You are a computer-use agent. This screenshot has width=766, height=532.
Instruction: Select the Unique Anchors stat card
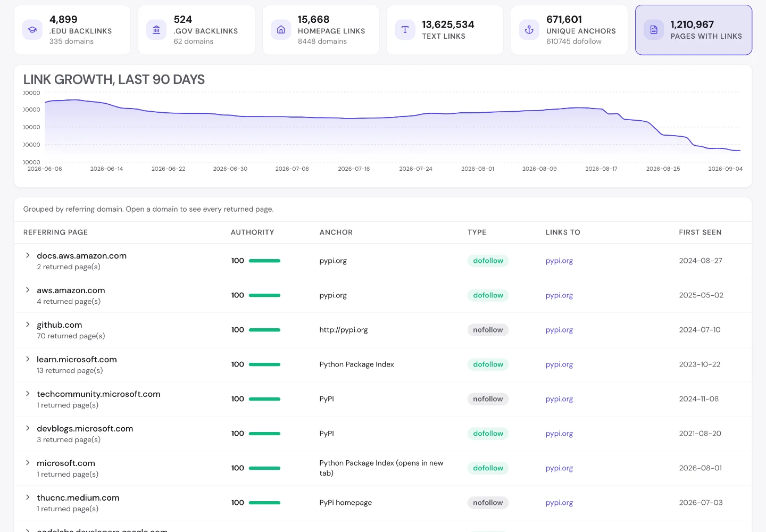click(569, 30)
